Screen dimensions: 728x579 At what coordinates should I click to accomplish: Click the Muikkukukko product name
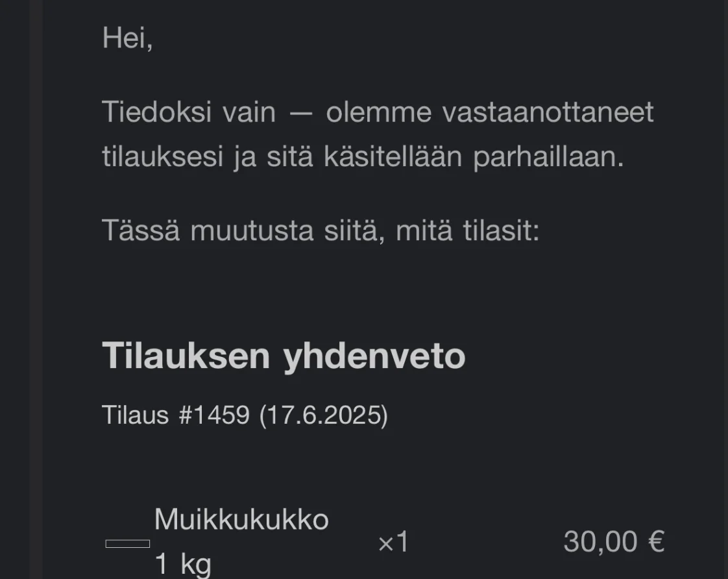tap(241, 520)
